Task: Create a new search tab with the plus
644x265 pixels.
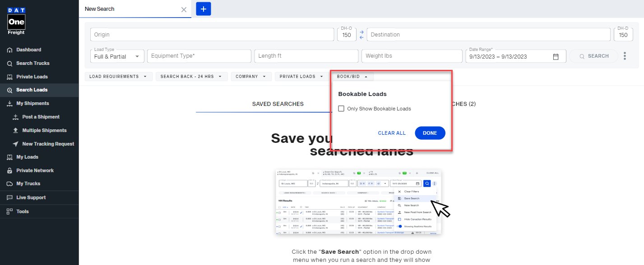Action: tap(203, 9)
